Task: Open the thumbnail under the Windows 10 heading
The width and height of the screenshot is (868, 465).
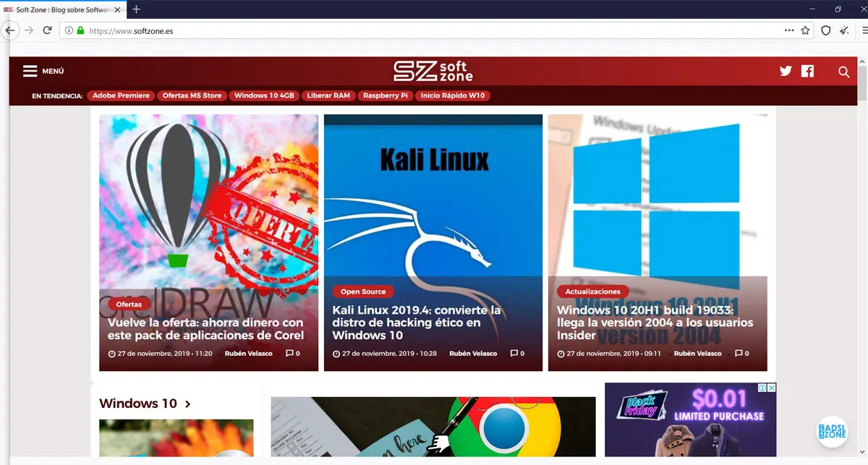Action: click(x=176, y=438)
